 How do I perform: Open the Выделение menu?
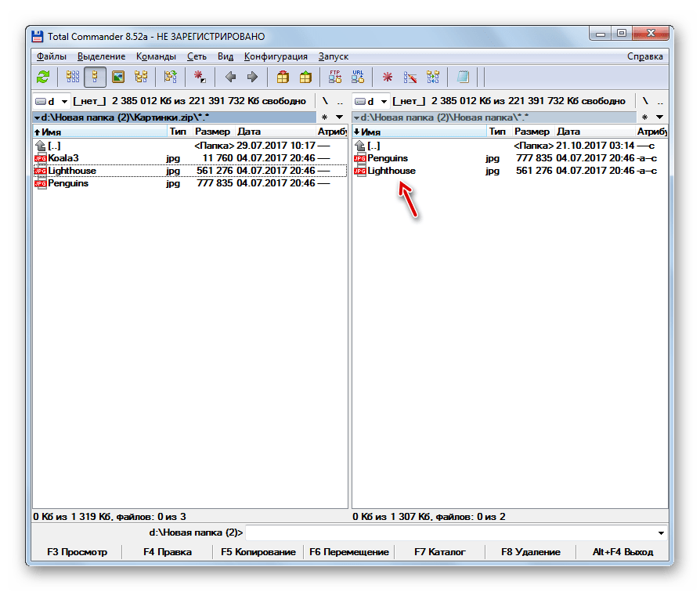tap(101, 56)
